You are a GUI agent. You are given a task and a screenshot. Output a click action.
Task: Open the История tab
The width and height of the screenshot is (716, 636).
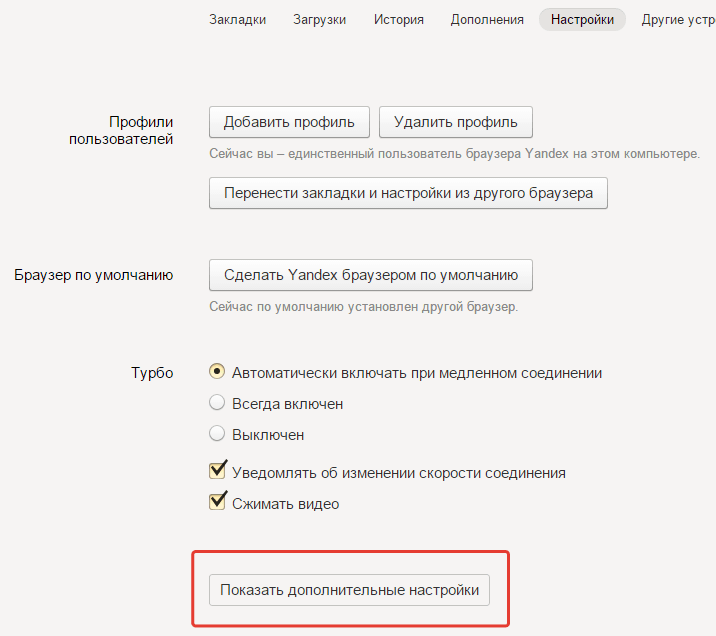(x=399, y=20)
